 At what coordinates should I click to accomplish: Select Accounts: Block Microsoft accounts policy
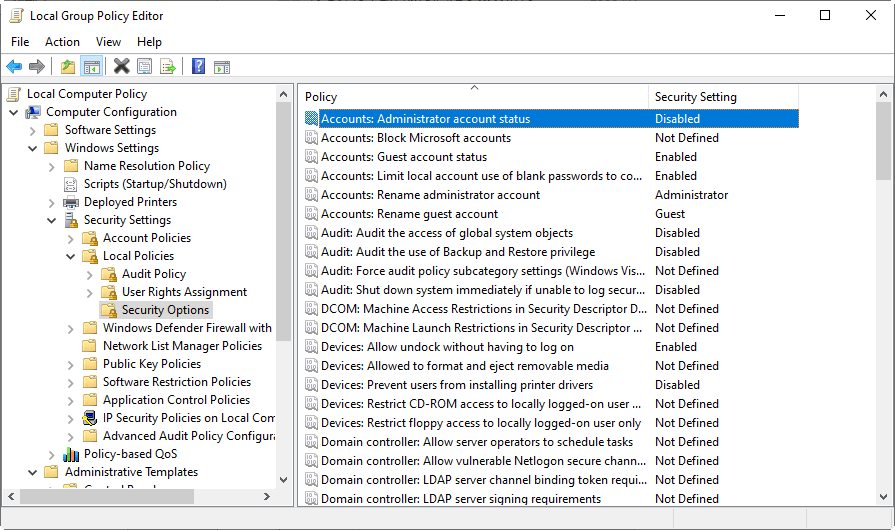point(416,137)
